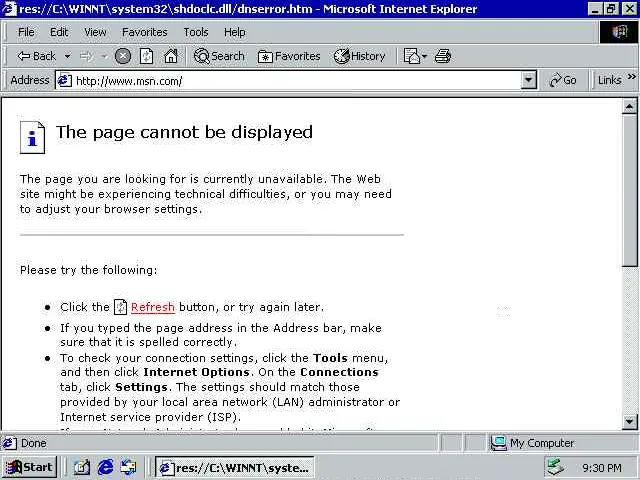The width and height of the screenshot is (640, 480).
Task: Click the Go button
Action: (563, 80)
